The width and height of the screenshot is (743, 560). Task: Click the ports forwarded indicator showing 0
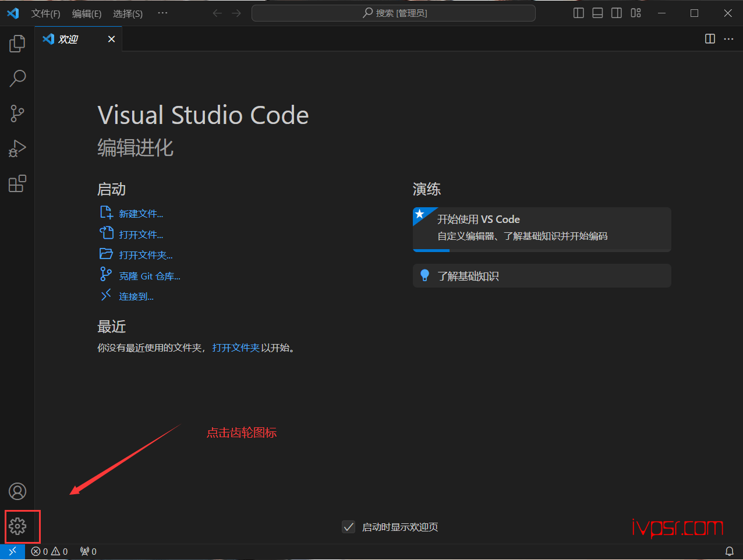pyautogui.click(x=89, y=551)
